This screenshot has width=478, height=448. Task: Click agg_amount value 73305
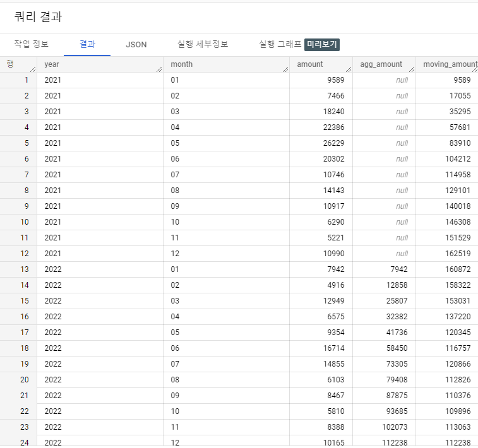397,364
